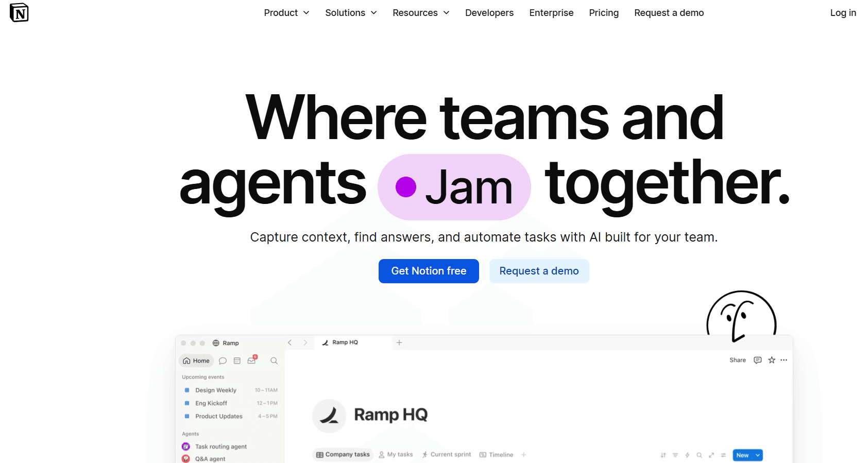The height and width of the screenshot is (463, 868).
Task: Open the three-dot more options menu
Action: pyautogui.click(x=784, y=360)
